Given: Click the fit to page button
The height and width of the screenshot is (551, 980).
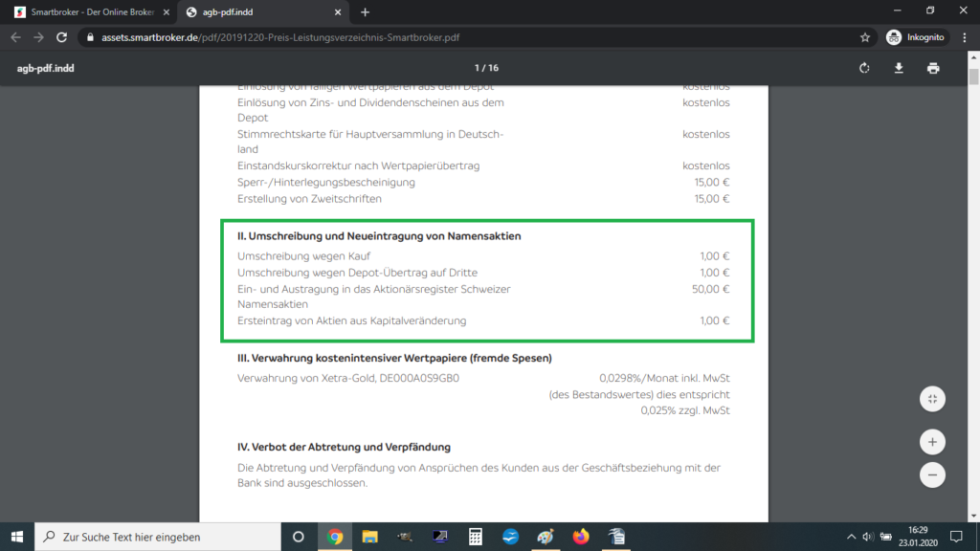Looking at the screenshot, I should point(932,399).
